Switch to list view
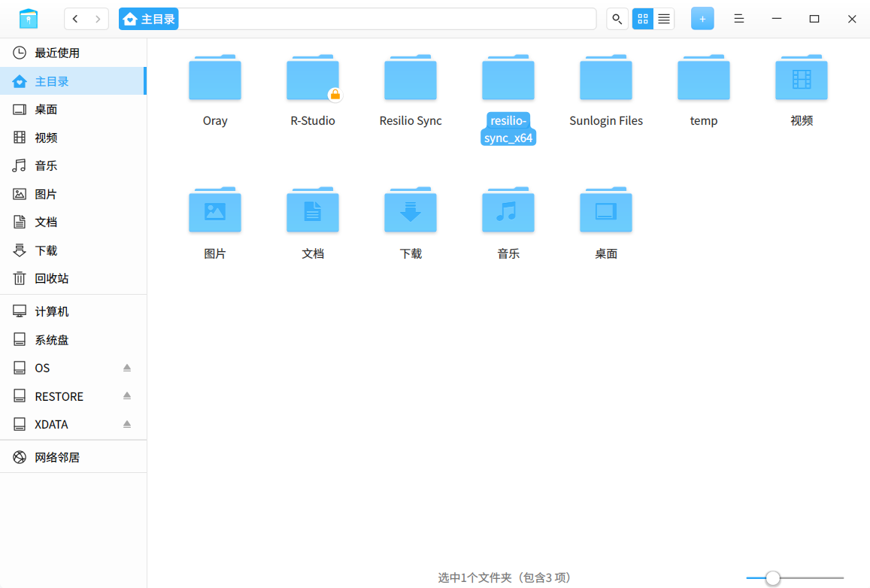Screen dimensions: 870x588 tap(664, 19)
